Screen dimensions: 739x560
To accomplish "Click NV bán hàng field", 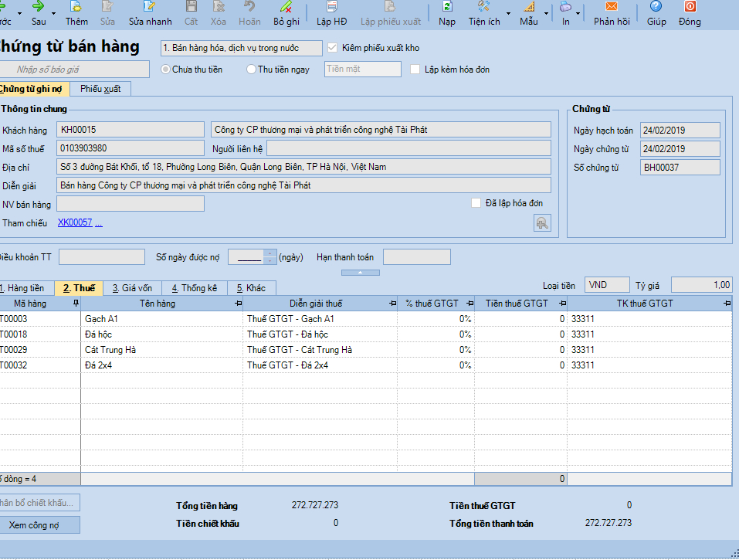I will [130, 204].
